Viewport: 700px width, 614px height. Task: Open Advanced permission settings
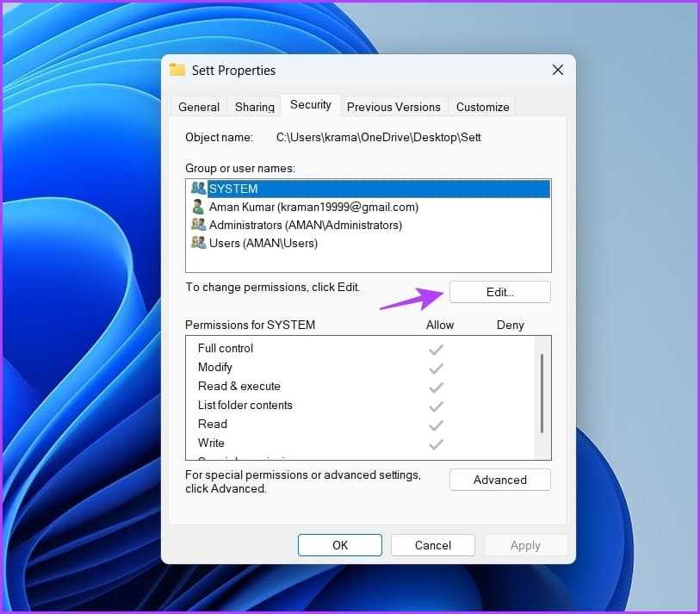(499, 480)
